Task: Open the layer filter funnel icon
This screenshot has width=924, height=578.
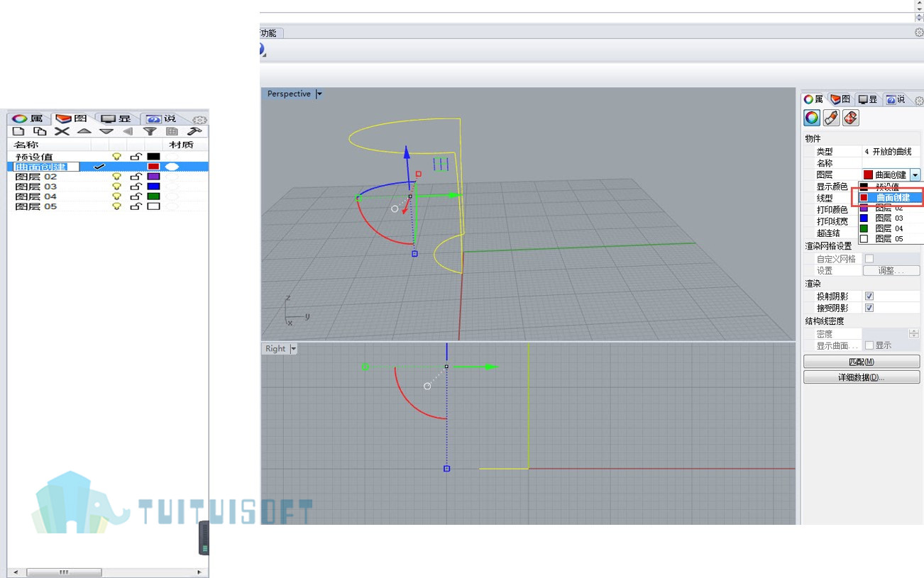Action: click(150, 131)
